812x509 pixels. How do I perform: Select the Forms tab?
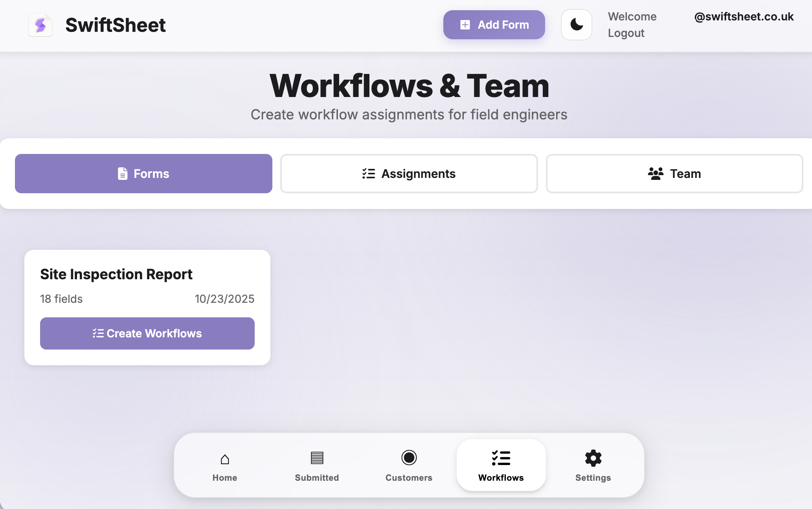click(143, 173)
